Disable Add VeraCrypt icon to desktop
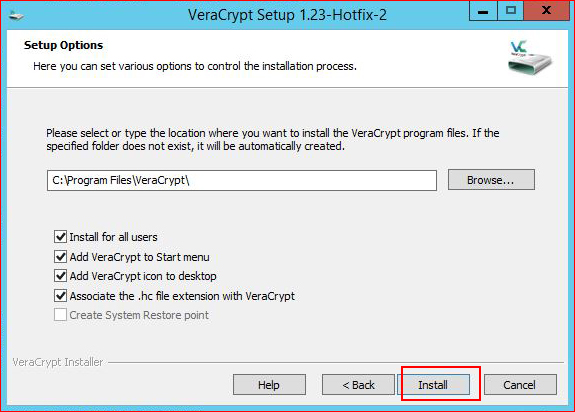The height and width of the screenshot is (412, 575). point(60,276)
